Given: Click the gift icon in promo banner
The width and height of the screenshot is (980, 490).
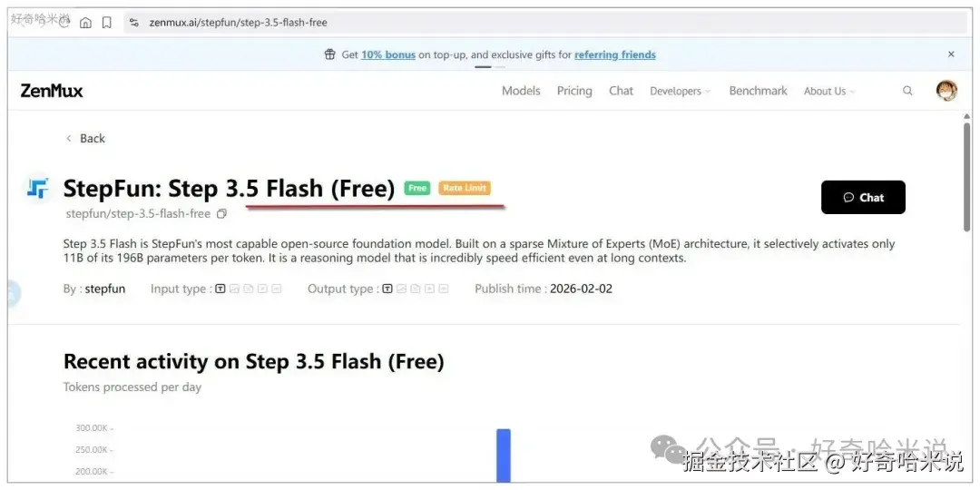Looking at the screenshot, I should [330, 54].
